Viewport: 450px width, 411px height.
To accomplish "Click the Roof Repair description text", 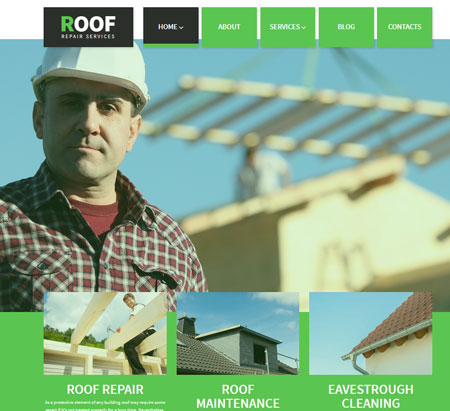I will [x=105, y=406].
